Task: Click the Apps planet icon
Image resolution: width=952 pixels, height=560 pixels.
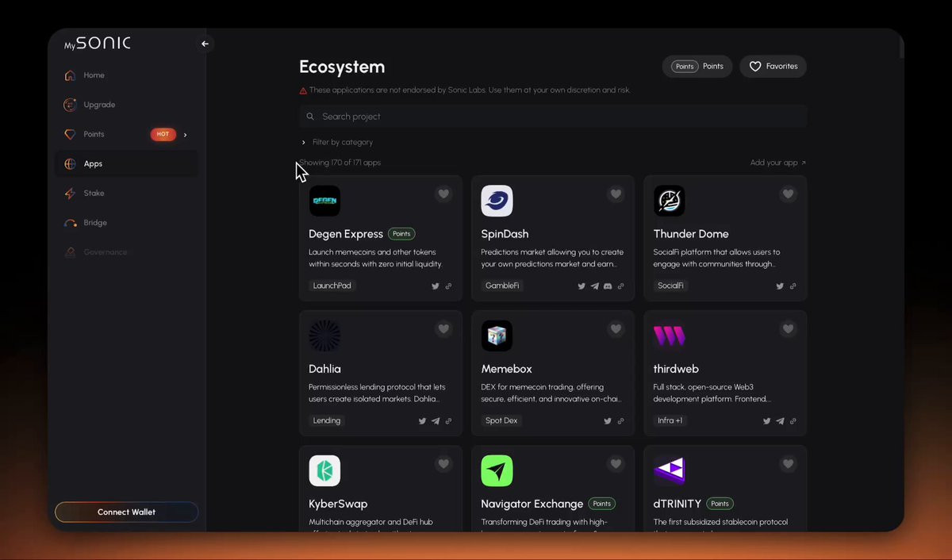Action: coord(70,163)
